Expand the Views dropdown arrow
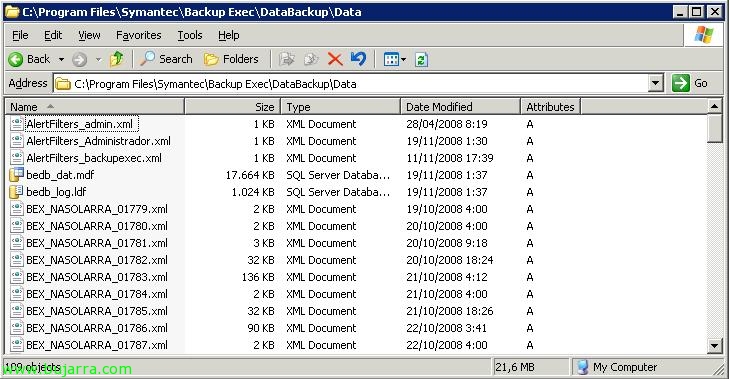 click(403, 60)
